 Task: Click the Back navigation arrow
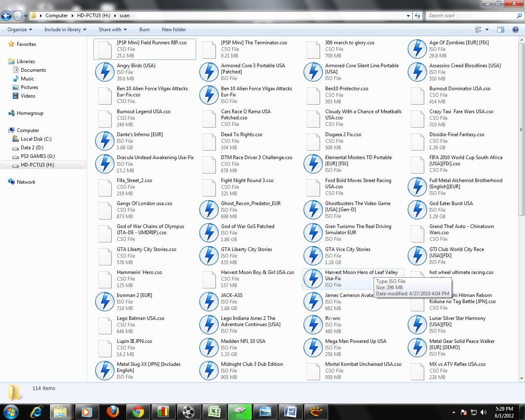point(6,16)
